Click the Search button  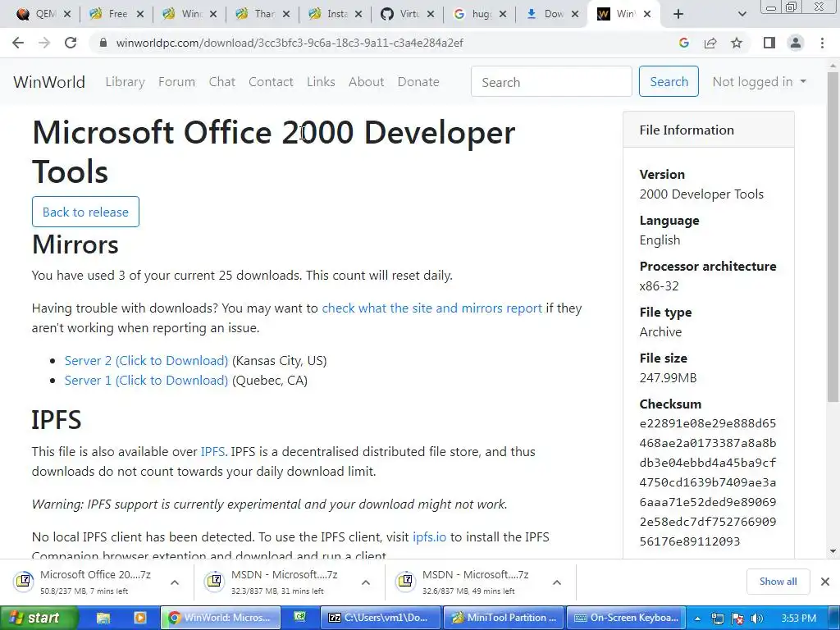[669, 81]
